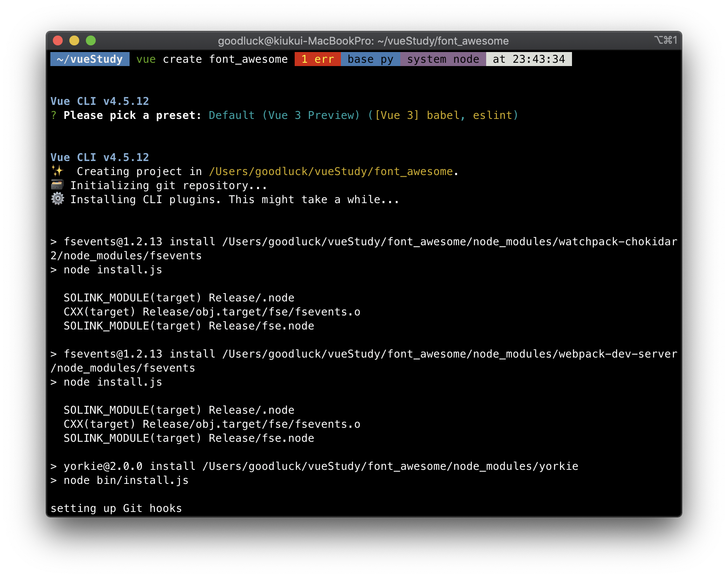Click the first 'SOLINK_MODULE(target) Release/.node' line

point(179,298)
